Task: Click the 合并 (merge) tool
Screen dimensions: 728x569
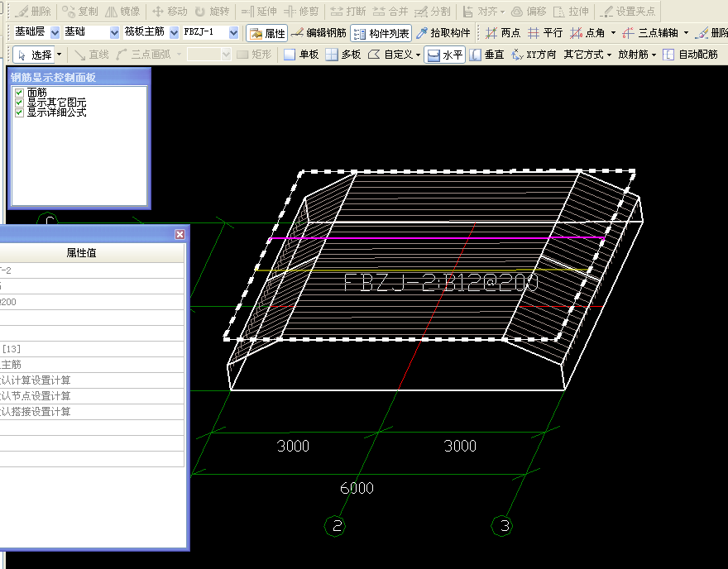Action: coord(390,11)
